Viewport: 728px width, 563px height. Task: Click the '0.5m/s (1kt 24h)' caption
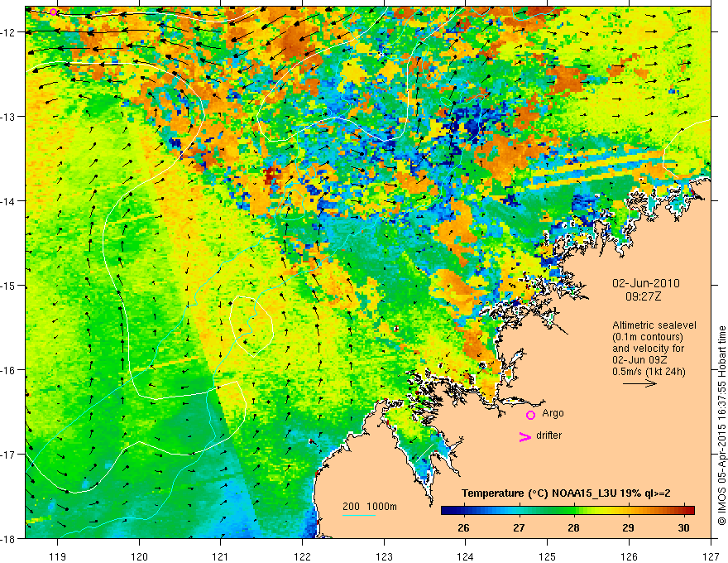pyautogui.click(x=649, y=372)
